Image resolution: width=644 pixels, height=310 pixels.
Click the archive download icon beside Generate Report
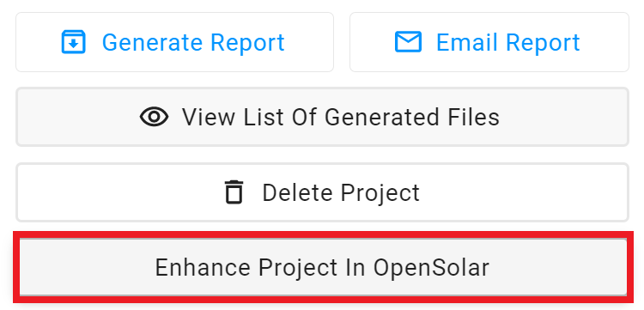pos(74,42)
